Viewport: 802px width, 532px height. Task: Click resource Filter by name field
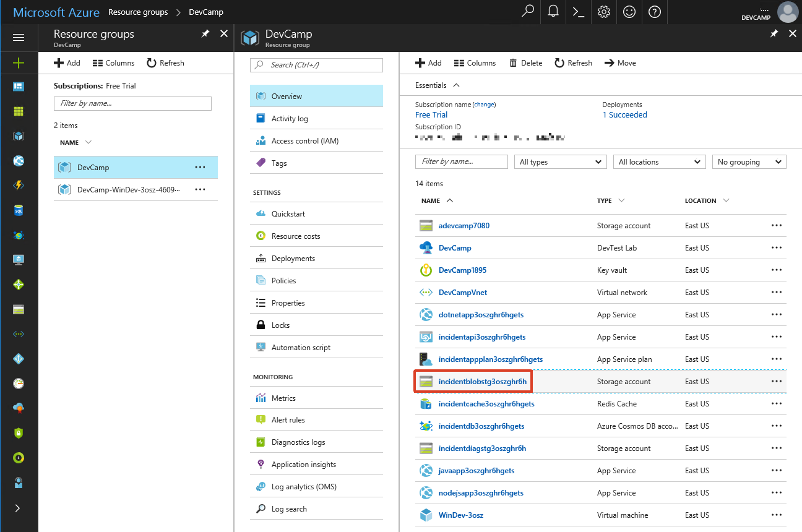[x=462, y=162]
